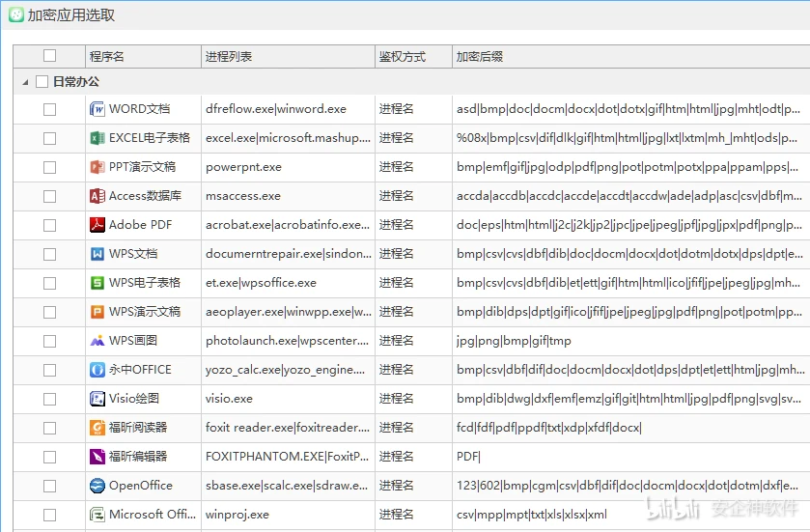This screenshot has height=532, width=810.
Task: Click the 福昕编辑器 program icon
Action: [98, 456]
